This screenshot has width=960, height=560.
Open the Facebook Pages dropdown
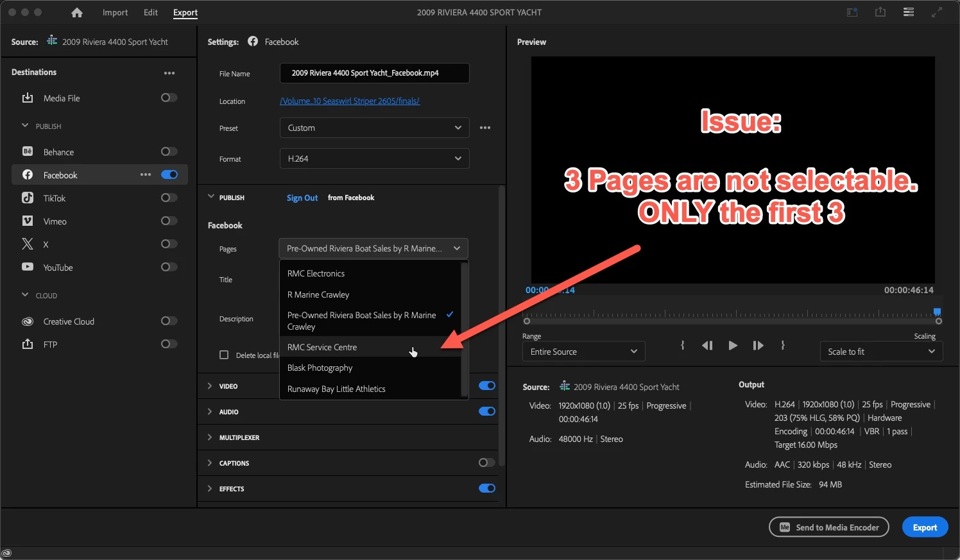click(x=373, y=248)
